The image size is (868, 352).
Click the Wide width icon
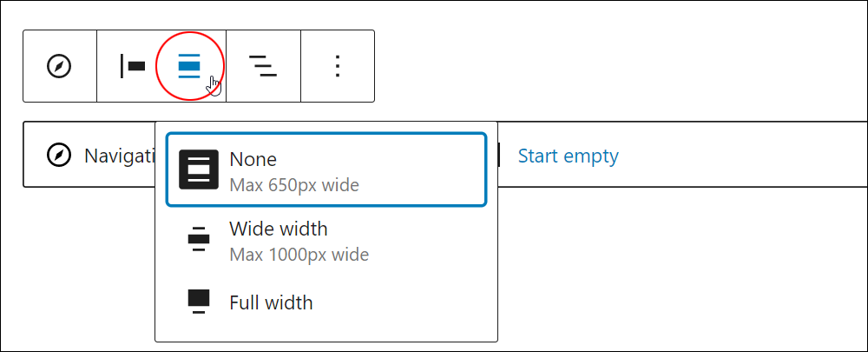[199, 239]
